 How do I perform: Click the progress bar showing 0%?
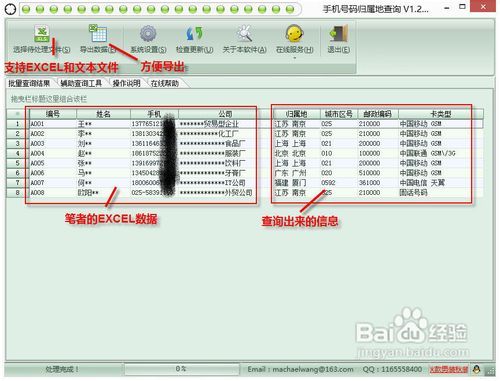(182, 369)
